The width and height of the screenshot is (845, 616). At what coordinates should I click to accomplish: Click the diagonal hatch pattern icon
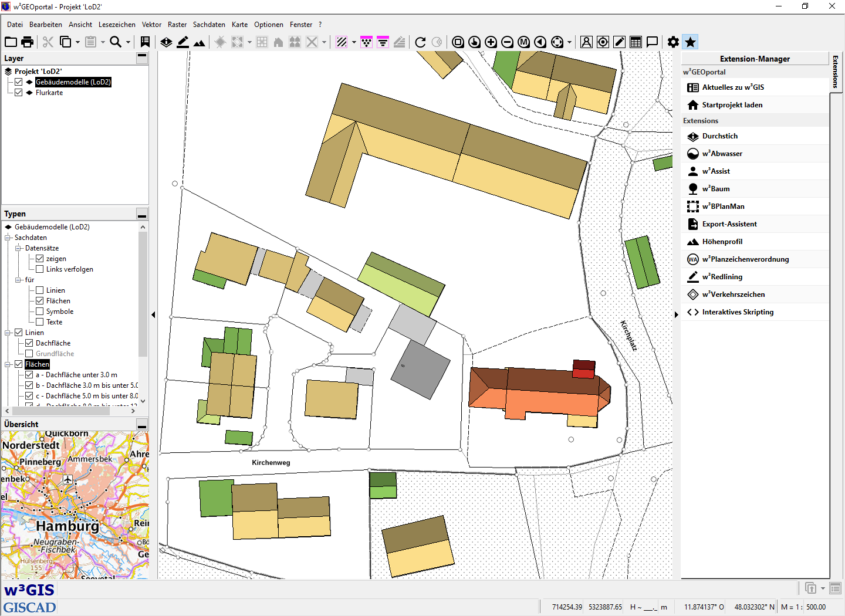tap(342, 42)
